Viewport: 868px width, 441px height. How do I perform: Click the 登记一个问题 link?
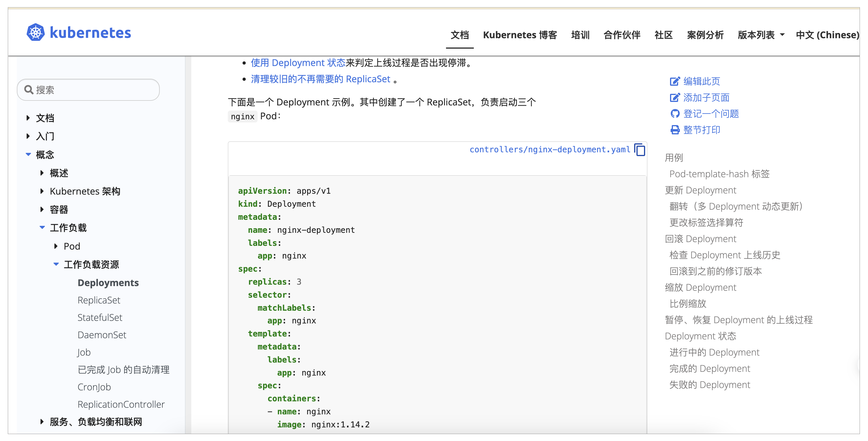711,114
